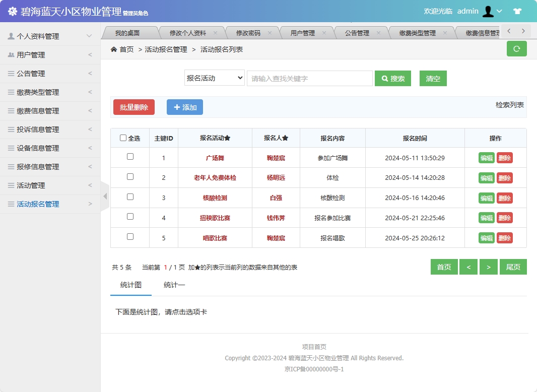
Task: Click the keyword search input field
Action: pyautogui.click(x=309, y=78)
